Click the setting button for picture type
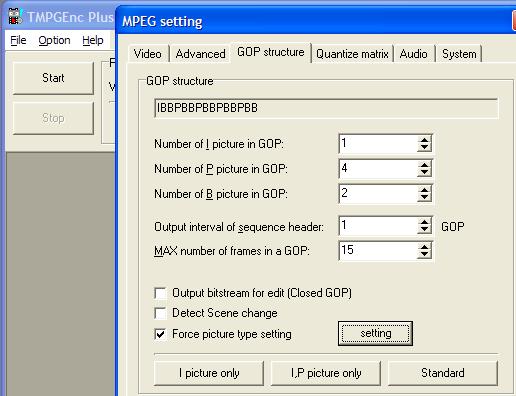Image resolution: width=516 pixels, height=396 pixels. click(x=375, y=333)
